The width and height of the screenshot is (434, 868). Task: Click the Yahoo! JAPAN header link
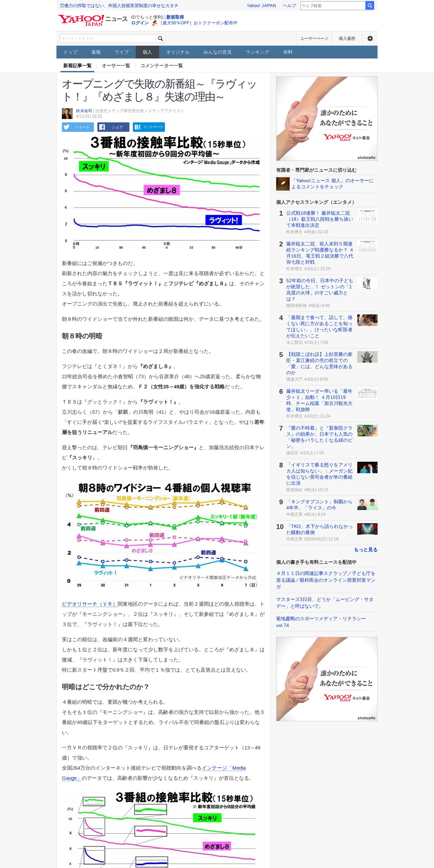click(x=261, y=6)
